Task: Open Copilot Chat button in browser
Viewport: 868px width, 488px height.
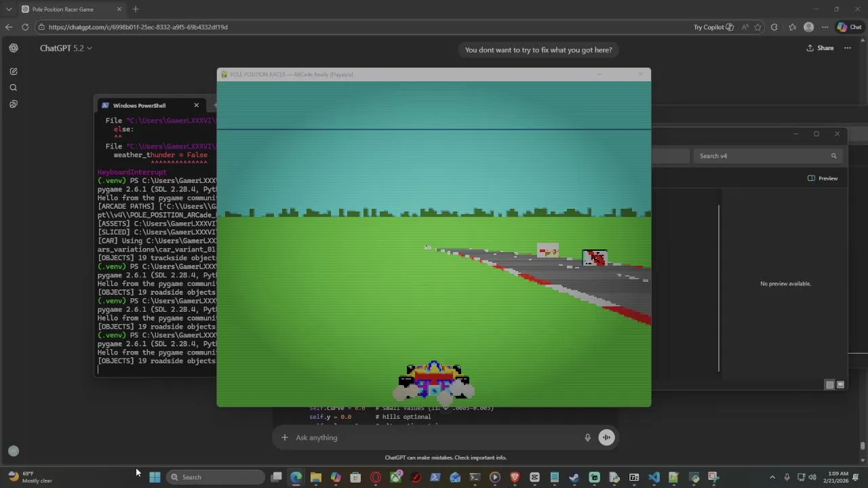Action: (849, 27)
